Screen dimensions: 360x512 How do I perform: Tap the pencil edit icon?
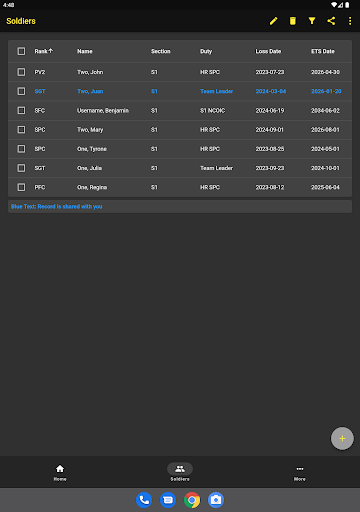coord(273,21)
